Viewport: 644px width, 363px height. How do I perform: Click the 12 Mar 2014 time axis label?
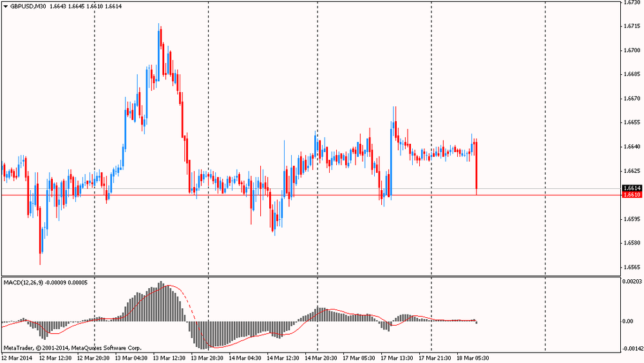click(x=17, y=358)
